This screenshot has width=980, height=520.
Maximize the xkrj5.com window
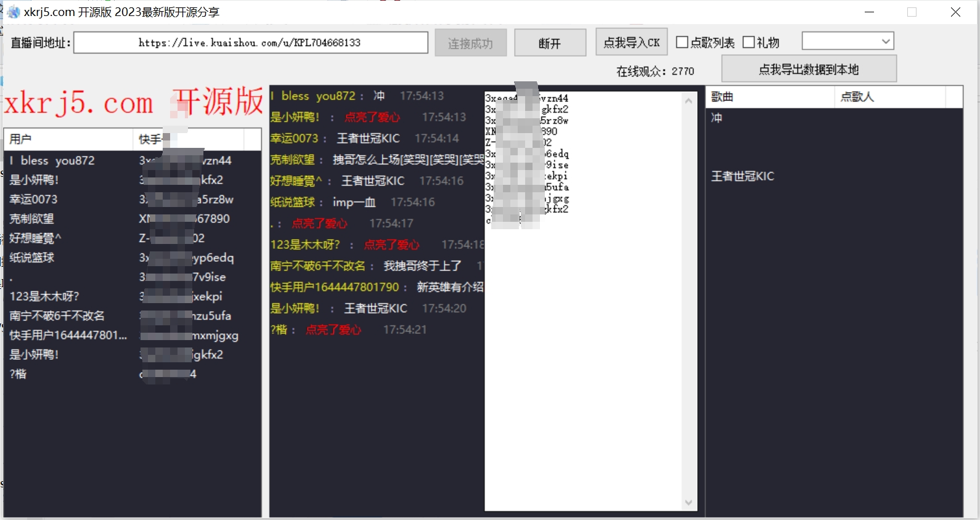912,12
